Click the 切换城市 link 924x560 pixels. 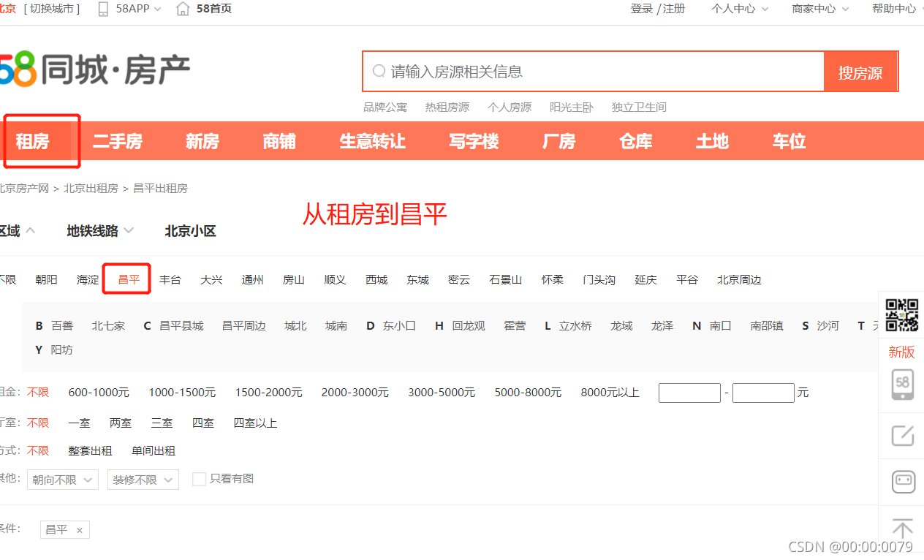click(x=52, y=9)
